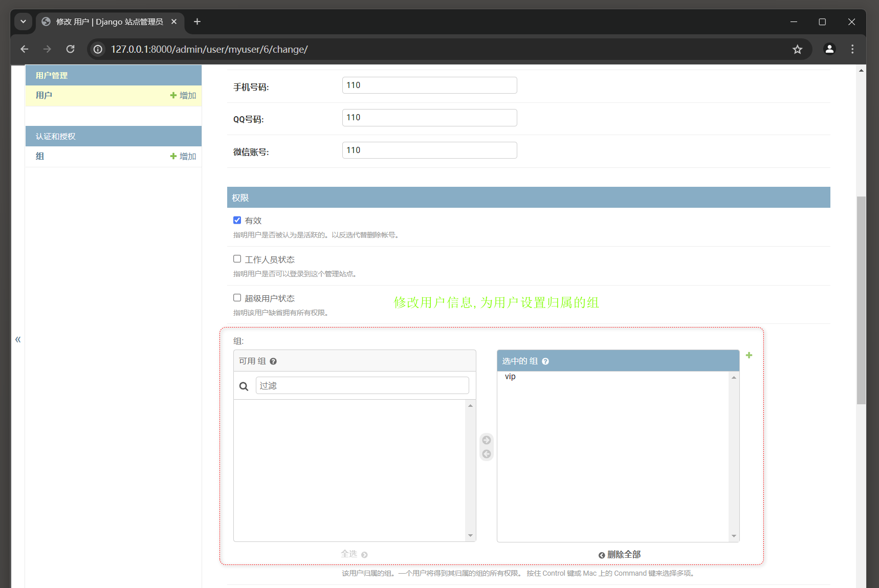Open the browser profile icon
Viewport: 879px width, 588px height.
(829, 49)
